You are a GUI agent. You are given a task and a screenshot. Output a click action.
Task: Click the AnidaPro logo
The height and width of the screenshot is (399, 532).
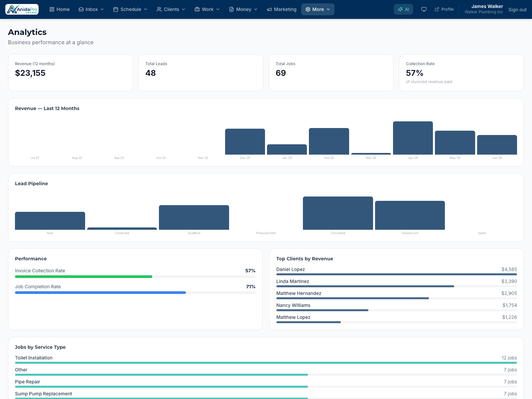pyautogui.click(x=22, y=9)
